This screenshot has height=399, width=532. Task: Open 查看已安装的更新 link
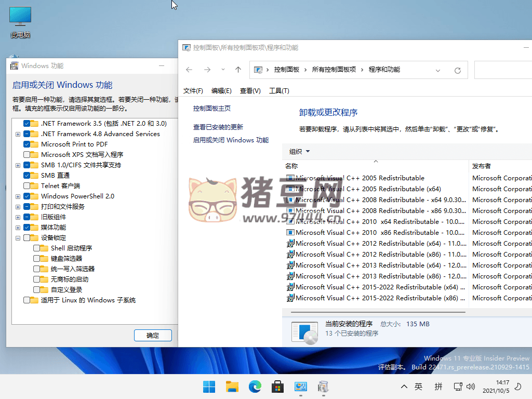coord(218,127)
